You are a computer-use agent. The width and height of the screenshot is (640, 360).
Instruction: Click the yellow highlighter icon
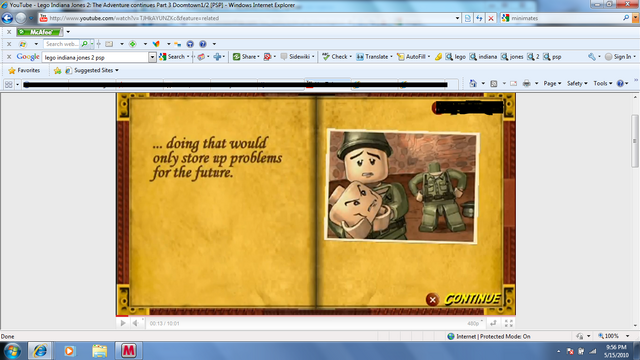[438, 57]
